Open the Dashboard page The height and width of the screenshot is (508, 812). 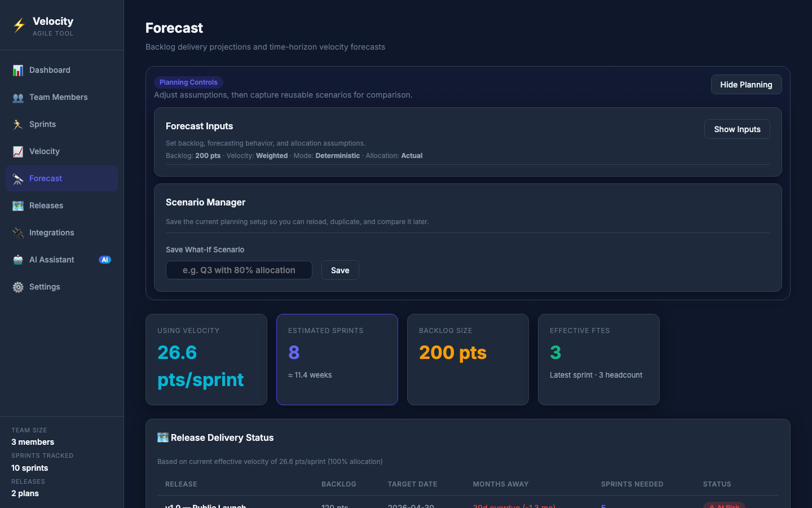click(62, 70)
